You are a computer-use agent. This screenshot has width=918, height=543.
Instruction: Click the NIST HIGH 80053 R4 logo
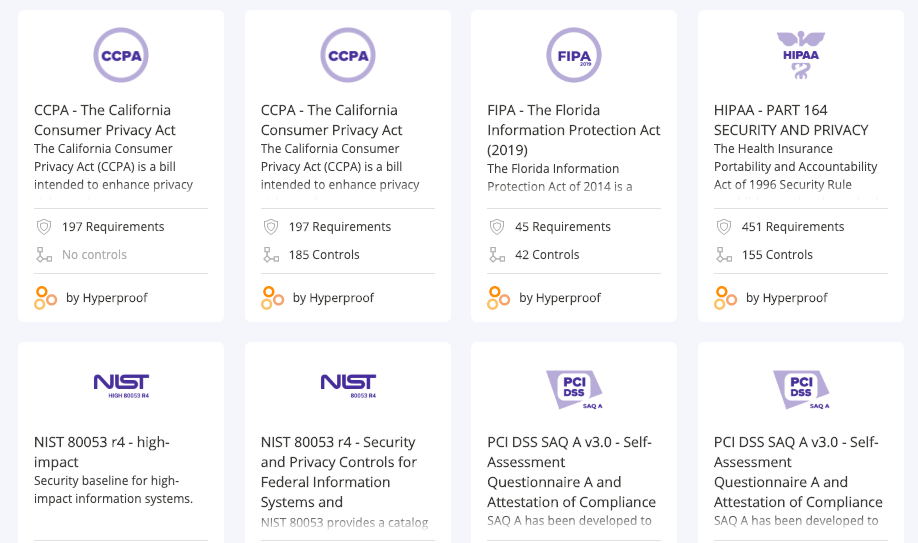tap(121, 385)
